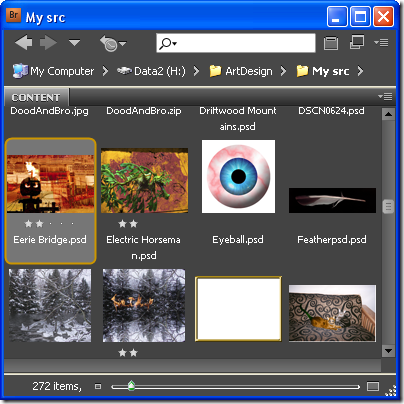404x404 pixels.
Task: Select the Eyeball.psd thumbnail
Action: click(x=238, y=176)
